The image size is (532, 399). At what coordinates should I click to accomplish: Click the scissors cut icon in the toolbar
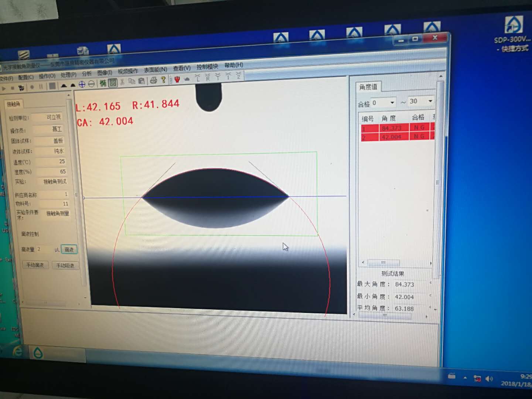click(122, 82)
